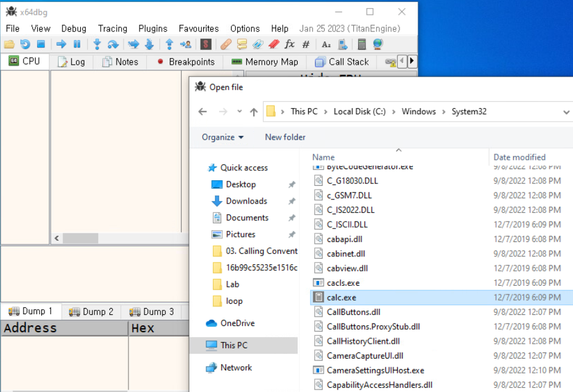Select the Dump 2 tab
The height and width of the screenshot is (392, 573).
click(91, 312)
